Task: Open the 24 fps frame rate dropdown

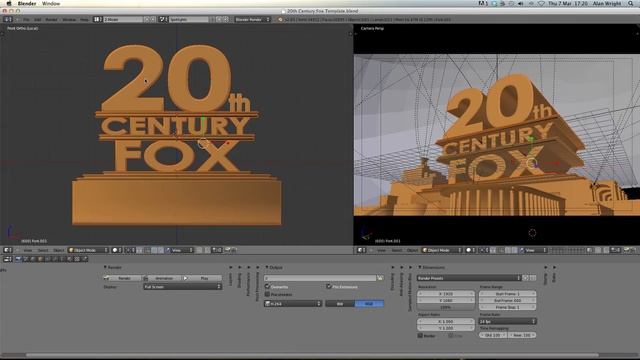Action: point(507,322)
